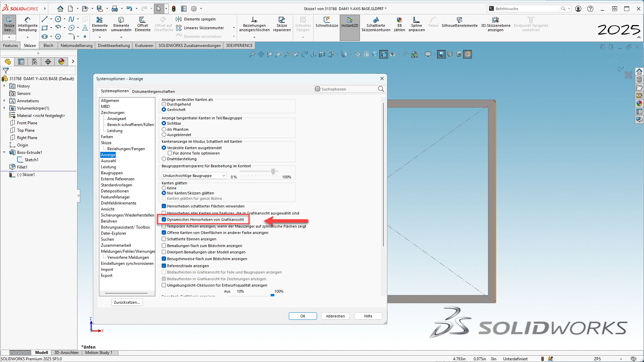The width and height of the screenshot is (644, 362).
Task: Open the Evaluieren ribbon tab
Action: coord(144,46)
